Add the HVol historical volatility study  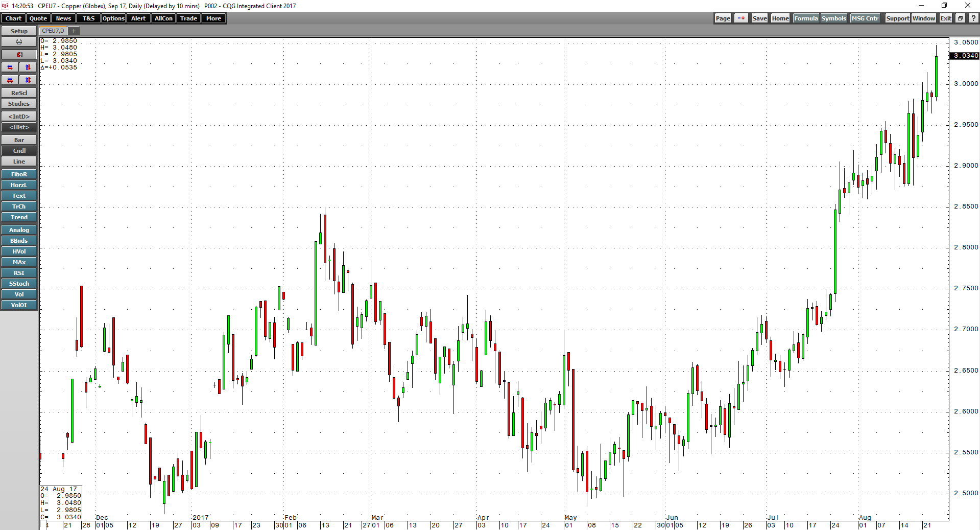[19, 251]
